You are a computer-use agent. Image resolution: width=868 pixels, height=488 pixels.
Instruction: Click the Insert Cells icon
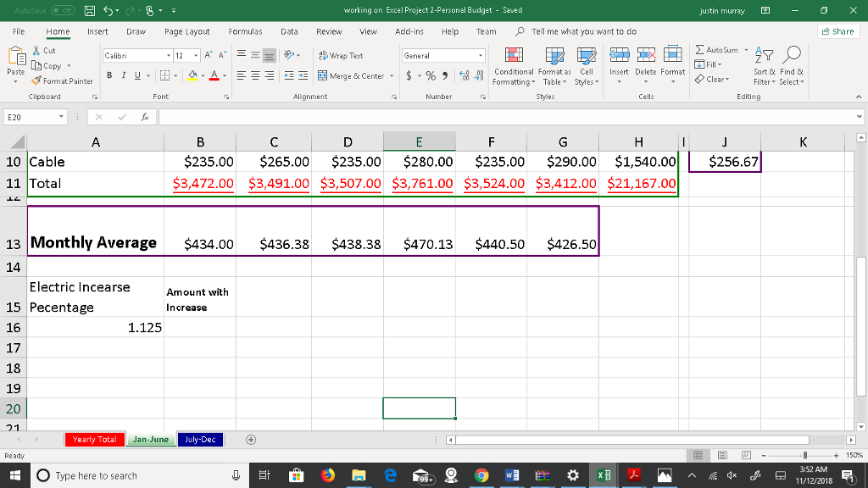[x=619, y=55]
